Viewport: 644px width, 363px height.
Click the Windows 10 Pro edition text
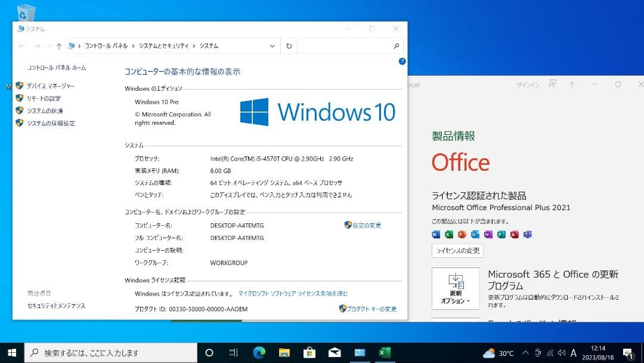(x=156, y=102)
